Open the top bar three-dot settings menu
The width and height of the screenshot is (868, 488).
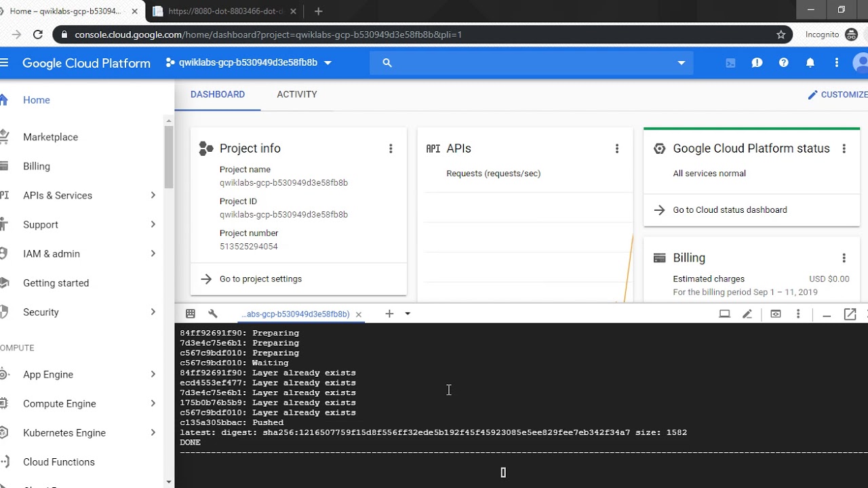point(837,63)
